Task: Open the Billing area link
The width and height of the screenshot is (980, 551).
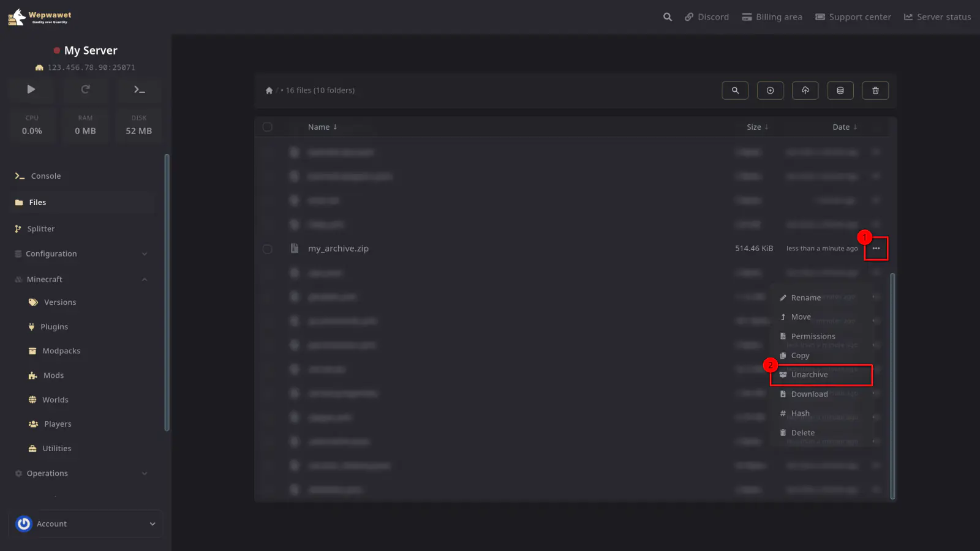Action: click(772, 17)
